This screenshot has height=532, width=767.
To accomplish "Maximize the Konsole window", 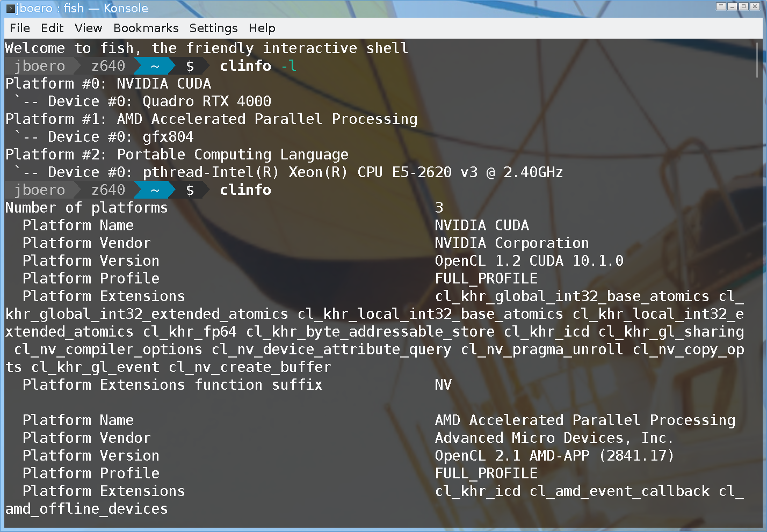I will (x=743, y=6).
